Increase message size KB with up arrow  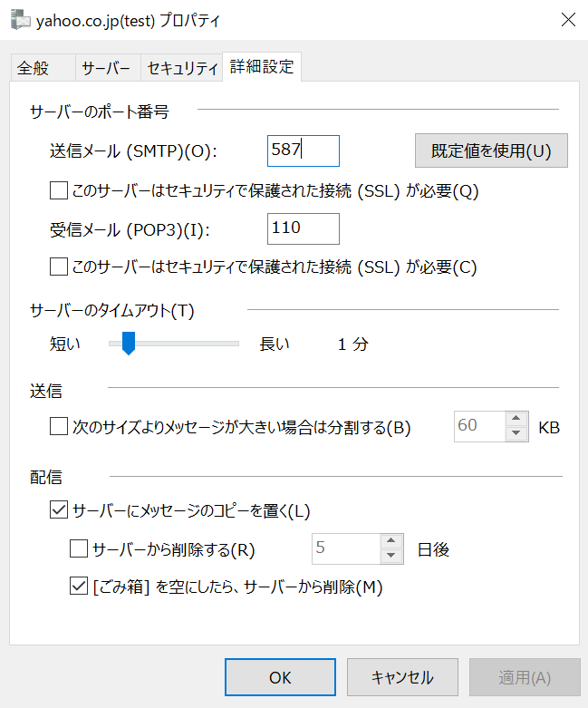pos(516,419)
